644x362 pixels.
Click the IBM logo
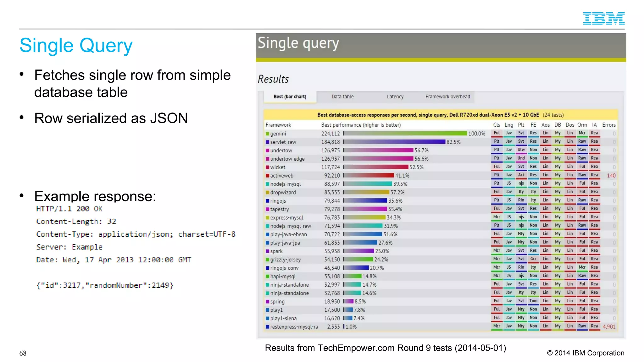603,18
